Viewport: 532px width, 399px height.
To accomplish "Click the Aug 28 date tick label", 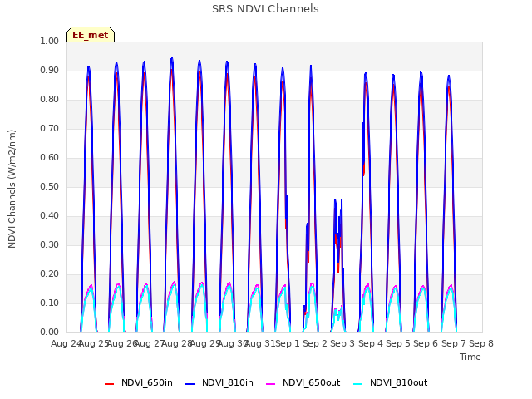I will (x=177, y=343).
